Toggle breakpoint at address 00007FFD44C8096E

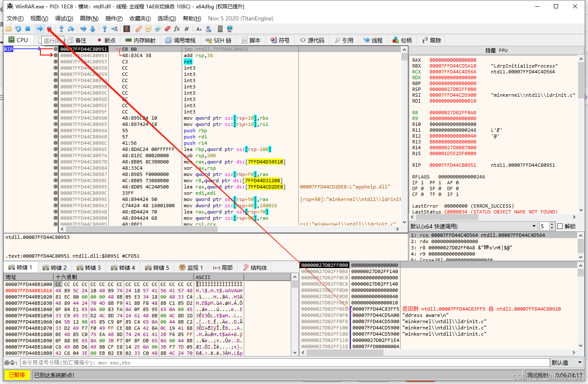[56, 149]
